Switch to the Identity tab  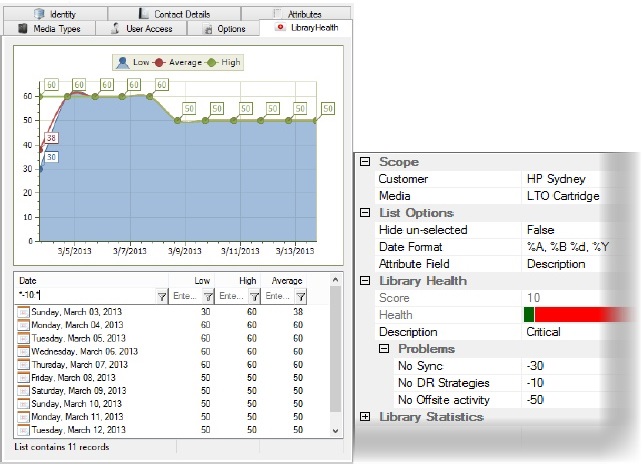point(56,14)
